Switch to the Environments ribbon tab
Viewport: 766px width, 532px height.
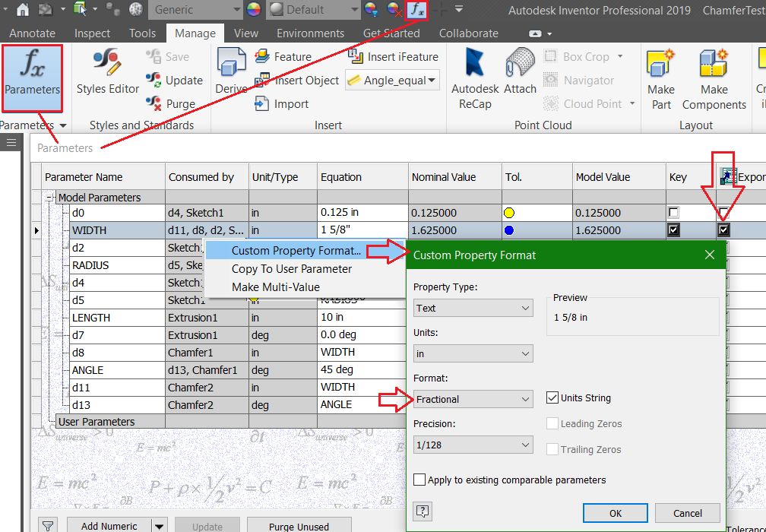310,33
